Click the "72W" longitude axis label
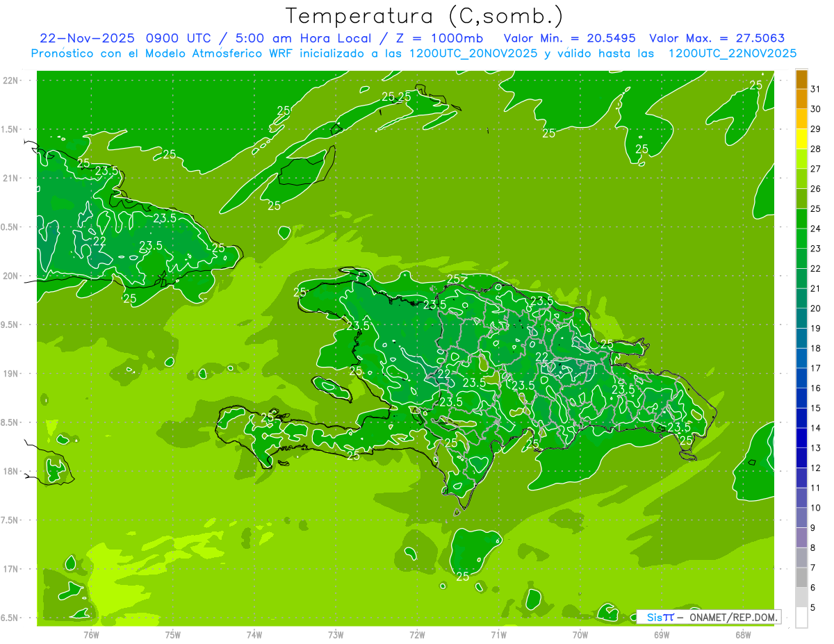Image resolution: width=834 pixels, height=644 pixels. tap(417, 635)
